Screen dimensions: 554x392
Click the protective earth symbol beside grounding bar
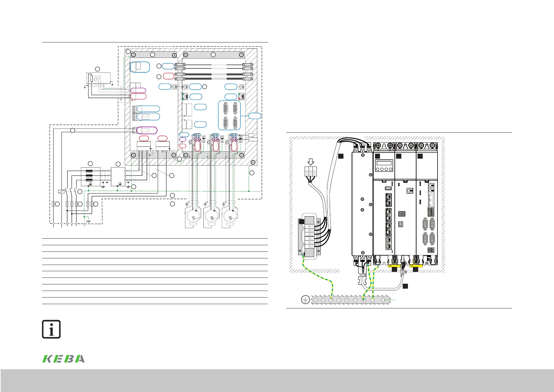tap(305, 300)
